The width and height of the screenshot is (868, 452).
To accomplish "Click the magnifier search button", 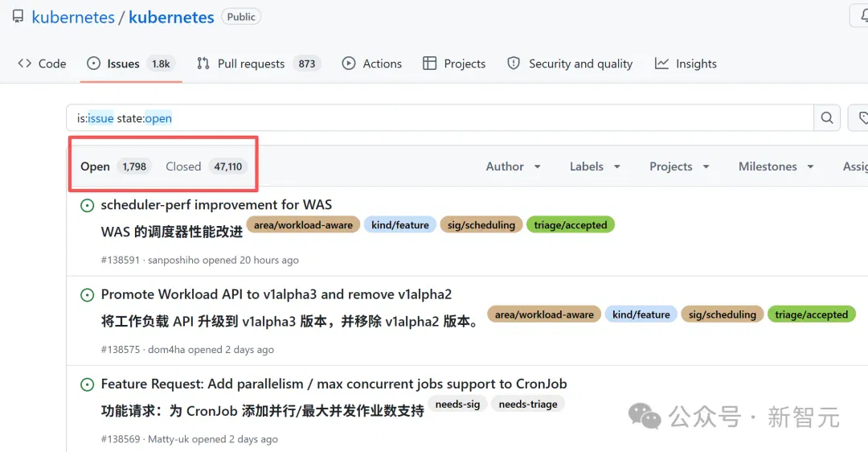I will coord(827,117).
